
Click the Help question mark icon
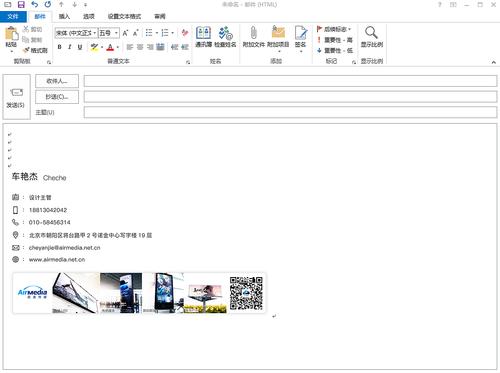click(440, 5)
